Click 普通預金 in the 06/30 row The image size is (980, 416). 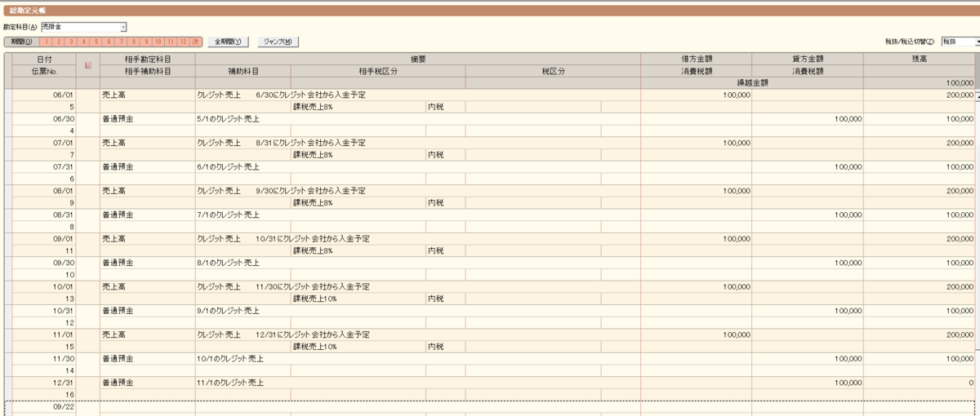tap(118, 119)
